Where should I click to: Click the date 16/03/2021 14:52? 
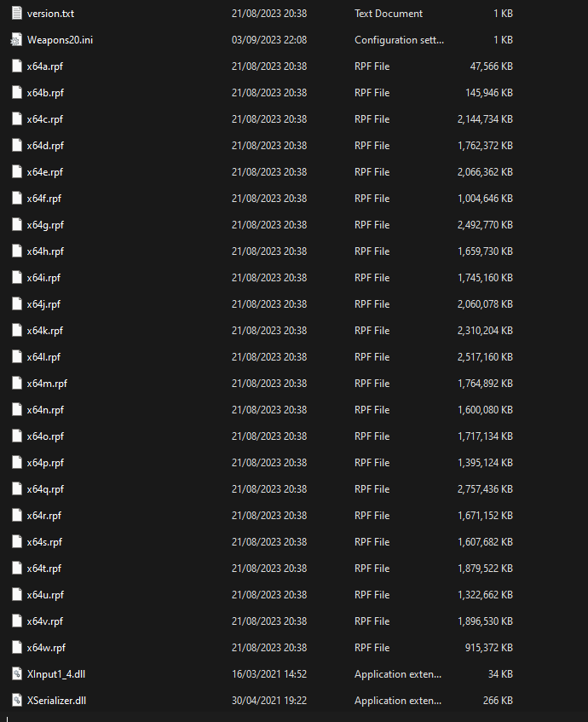coord(269,674)
